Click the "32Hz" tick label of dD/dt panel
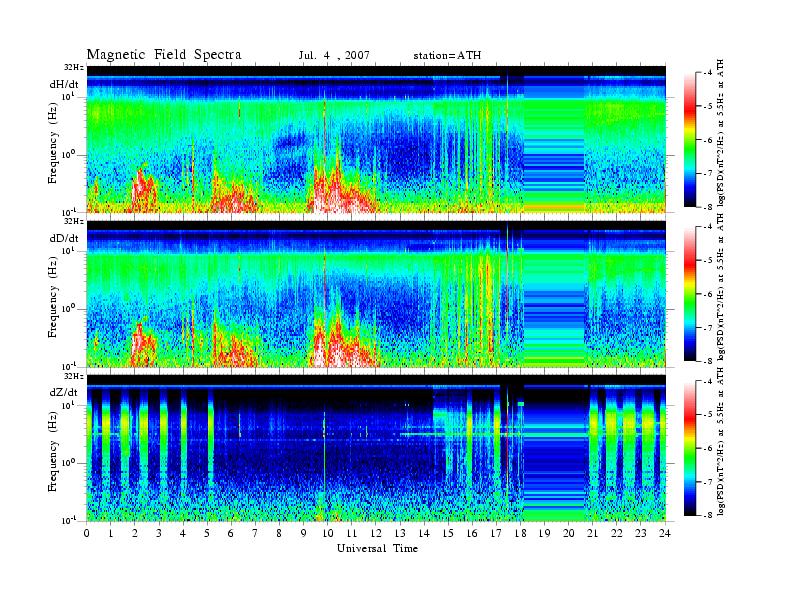This screenshot has width=792, height=612. click(73, 221)
